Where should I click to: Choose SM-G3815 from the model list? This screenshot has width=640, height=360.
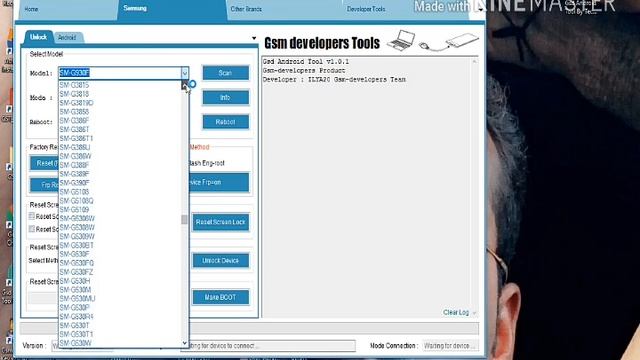[120, 85]
